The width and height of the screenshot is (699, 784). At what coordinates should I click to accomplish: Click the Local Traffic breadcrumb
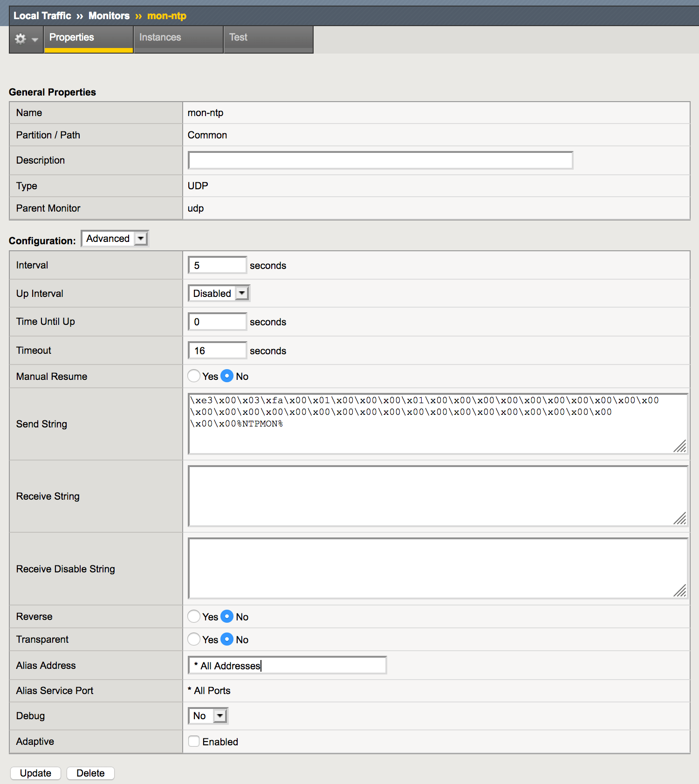[42, 16]
